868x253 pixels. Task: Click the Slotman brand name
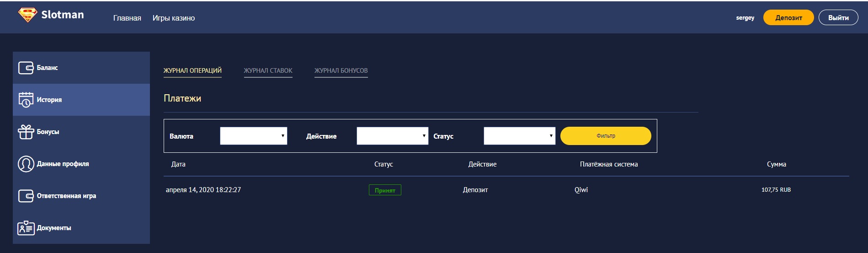coord(63,15)
